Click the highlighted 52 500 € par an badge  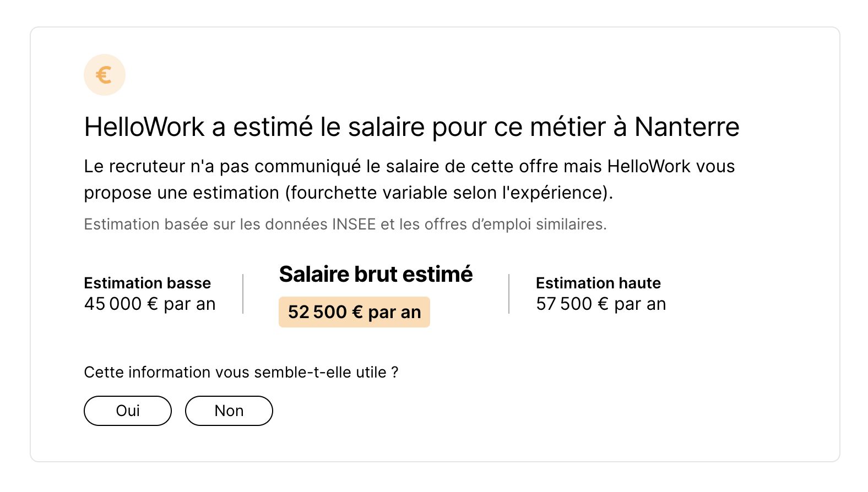[x=354, y=312]
